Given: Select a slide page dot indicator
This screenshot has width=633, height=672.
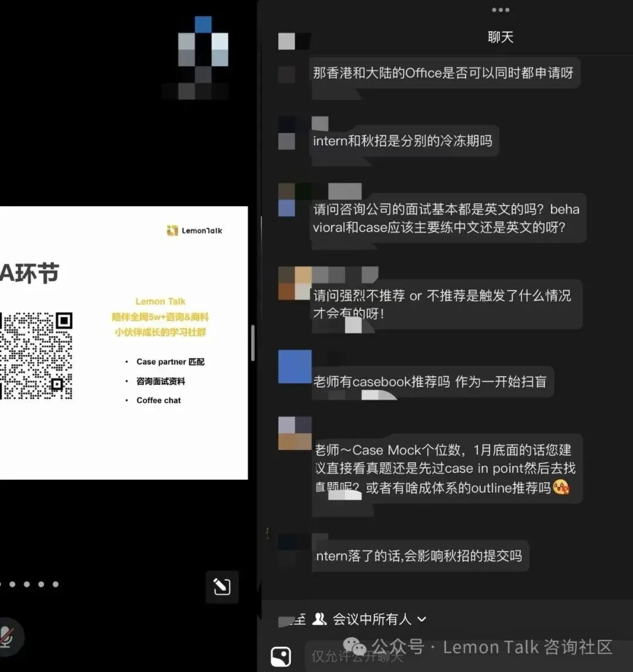Looking at the screenshot, I should coord(12,584).
